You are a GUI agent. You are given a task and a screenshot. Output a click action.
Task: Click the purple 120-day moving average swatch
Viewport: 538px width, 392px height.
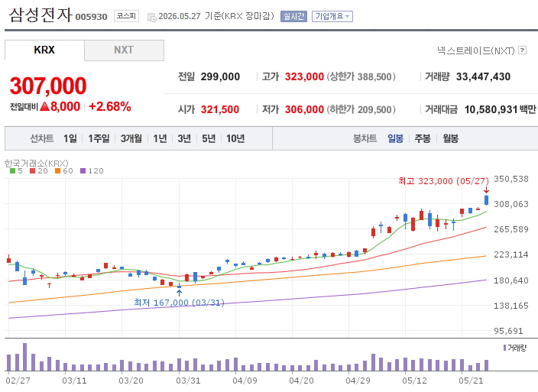pyautogui.click(x=83, y=171)
